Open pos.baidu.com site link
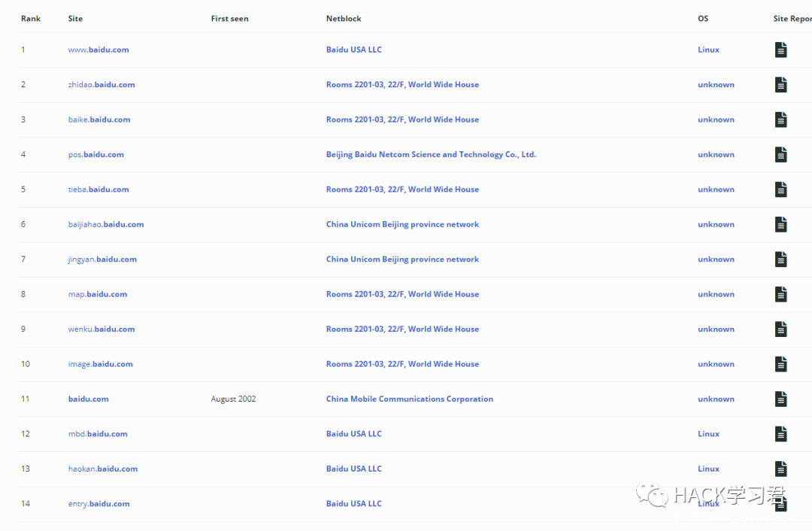 (95, 154)
